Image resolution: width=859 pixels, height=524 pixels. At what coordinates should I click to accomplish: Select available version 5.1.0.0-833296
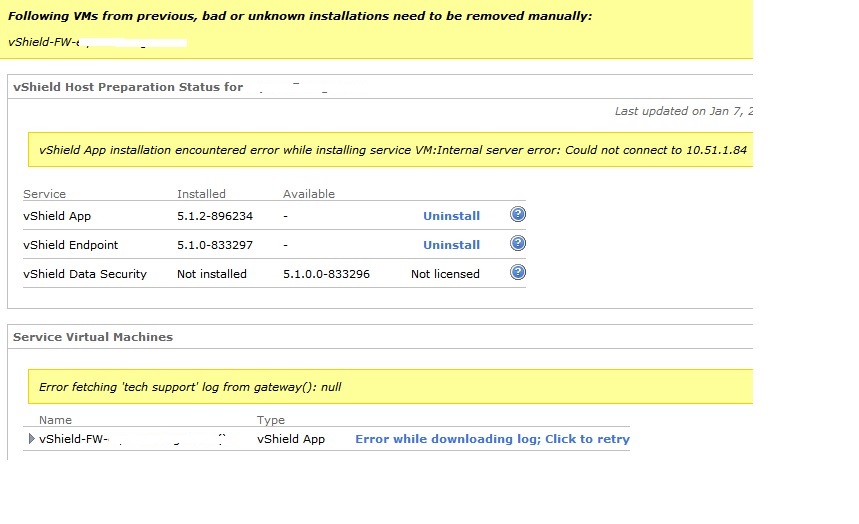pyautogui.click(x=327, y=274)
